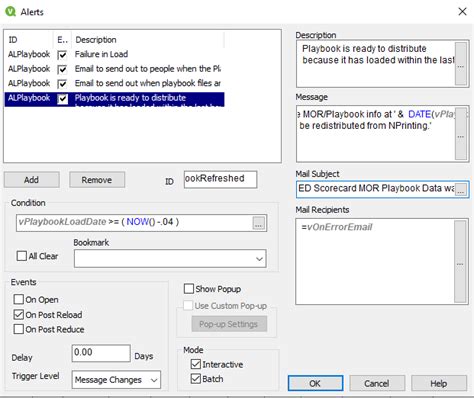
Task: Click the ID column header
Action: pos(29,40)
